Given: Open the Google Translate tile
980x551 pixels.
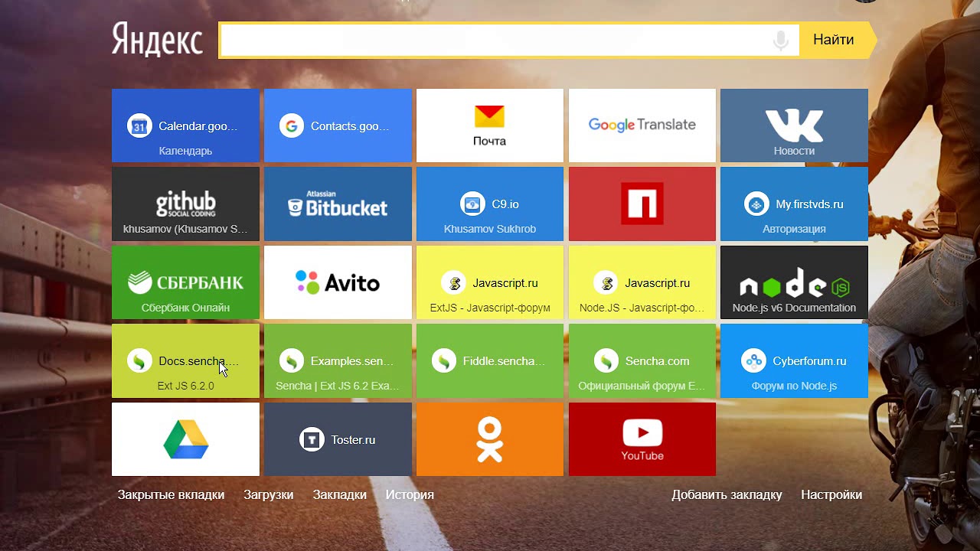Looking at the screenshot, I should click(x=642, y=126).
